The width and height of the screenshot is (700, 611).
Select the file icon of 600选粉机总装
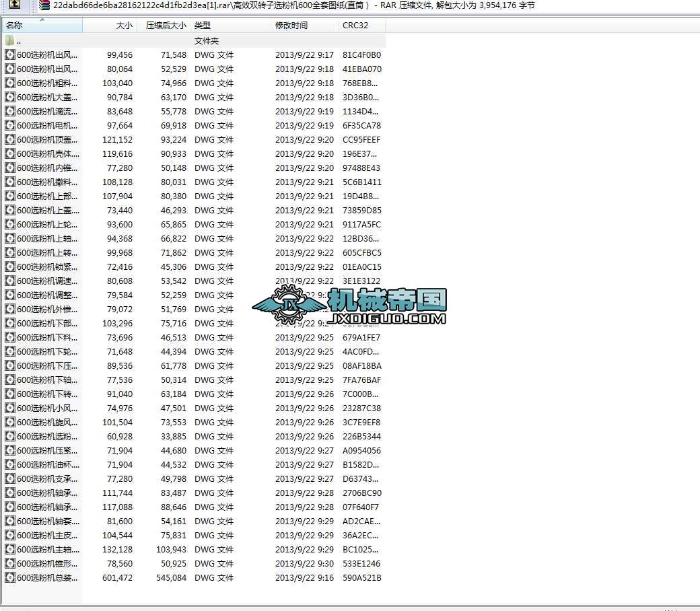10,577
